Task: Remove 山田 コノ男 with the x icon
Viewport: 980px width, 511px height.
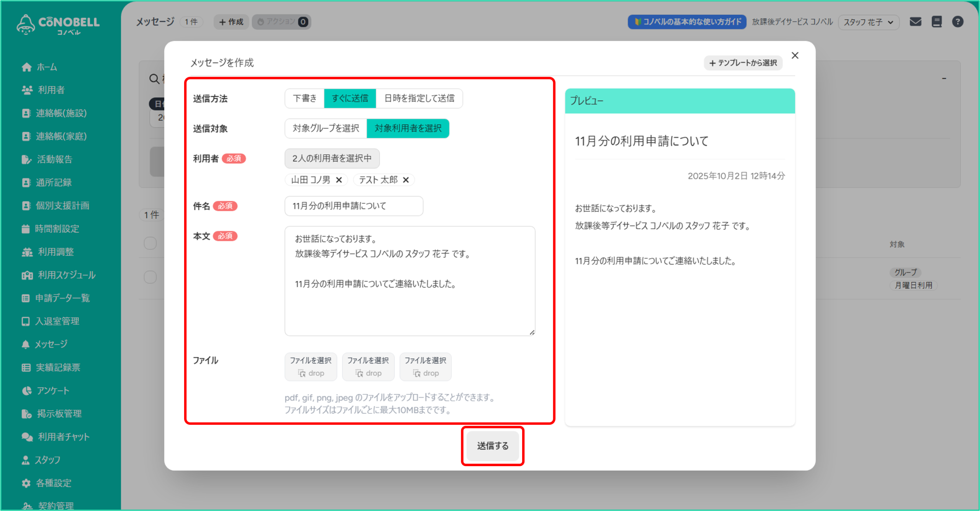Action: [339, 180]
